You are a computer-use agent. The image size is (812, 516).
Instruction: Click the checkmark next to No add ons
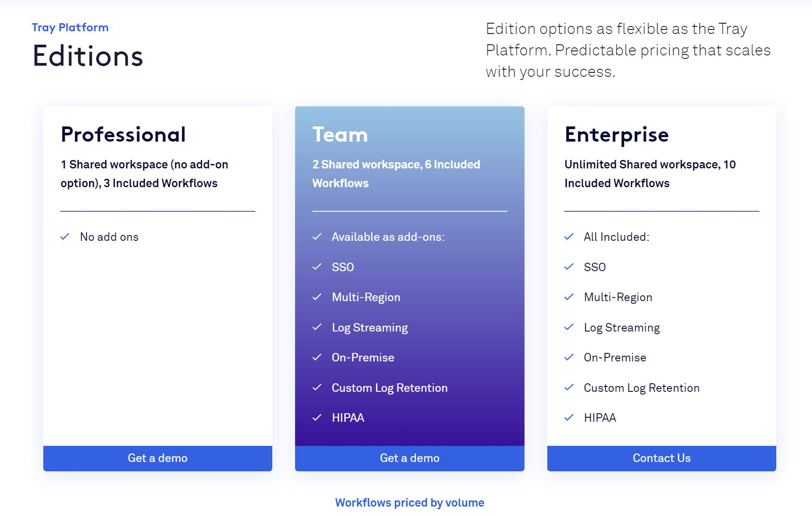(65, 237)
